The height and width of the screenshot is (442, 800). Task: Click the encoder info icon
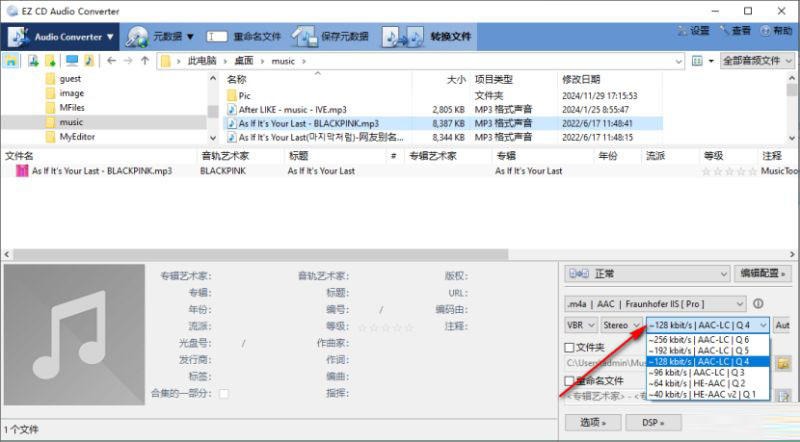point(758,304)
